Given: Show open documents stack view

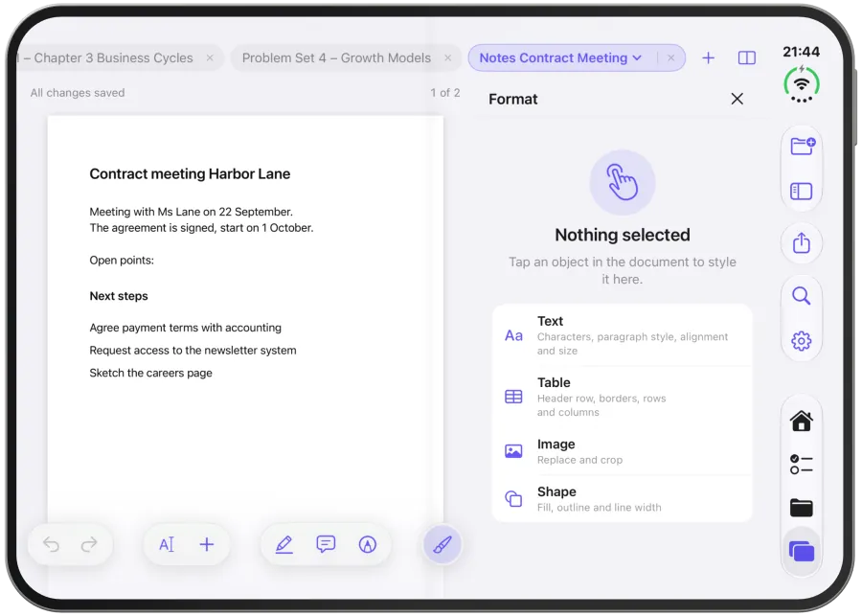Looking at the screenshot, I should point(802,551).
